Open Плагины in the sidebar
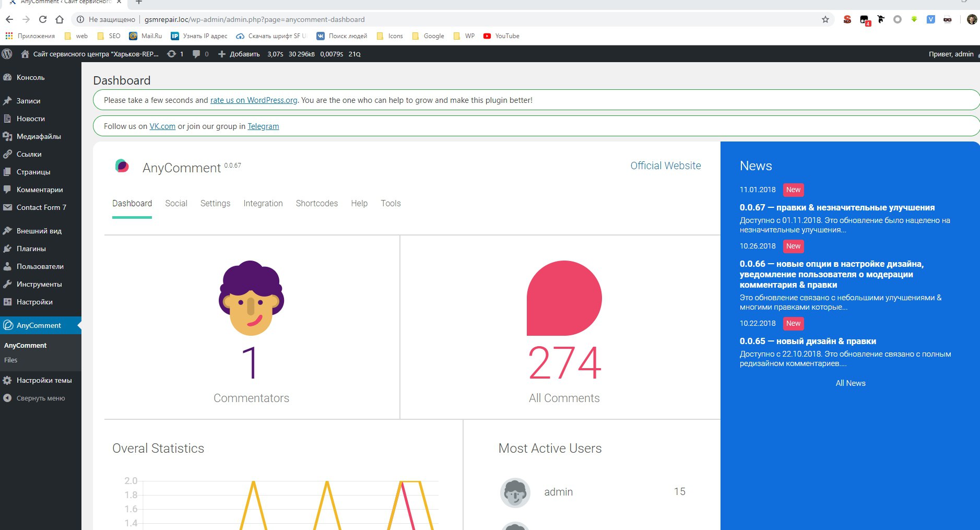Image resolution: width=980 pixels, height=530 pixels. (41, 249)
